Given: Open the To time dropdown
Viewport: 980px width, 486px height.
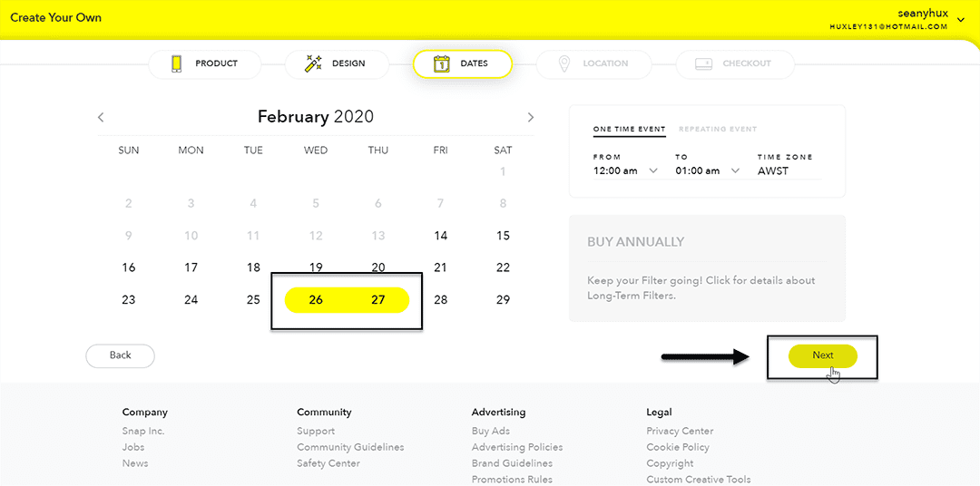Looking at the screenshot, I should tap(708, 170).
